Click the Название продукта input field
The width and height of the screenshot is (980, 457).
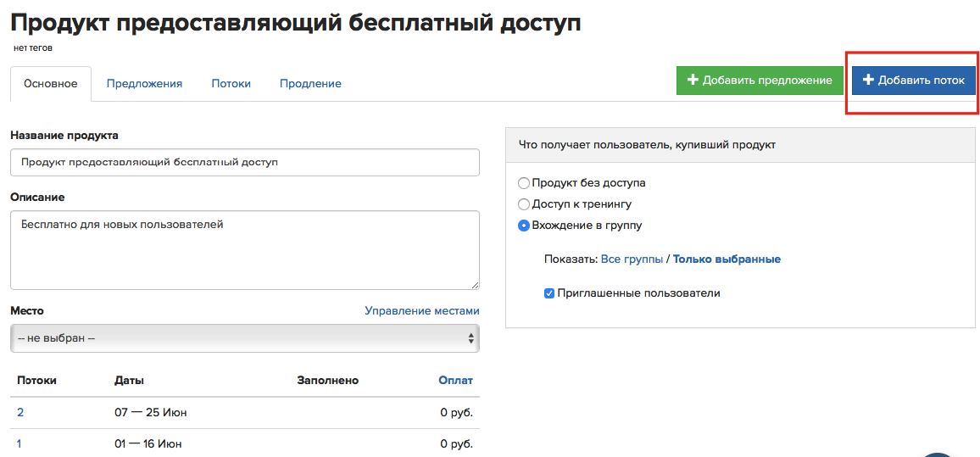pyautogui.click(x=245, y=163)
